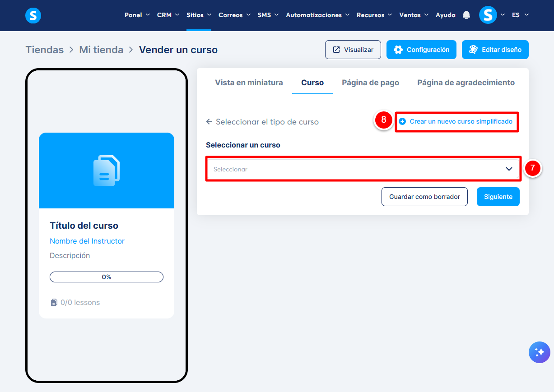Viewport: 554px width, 392px height.
Task: Expand the Panel menu
Action: 137,15
